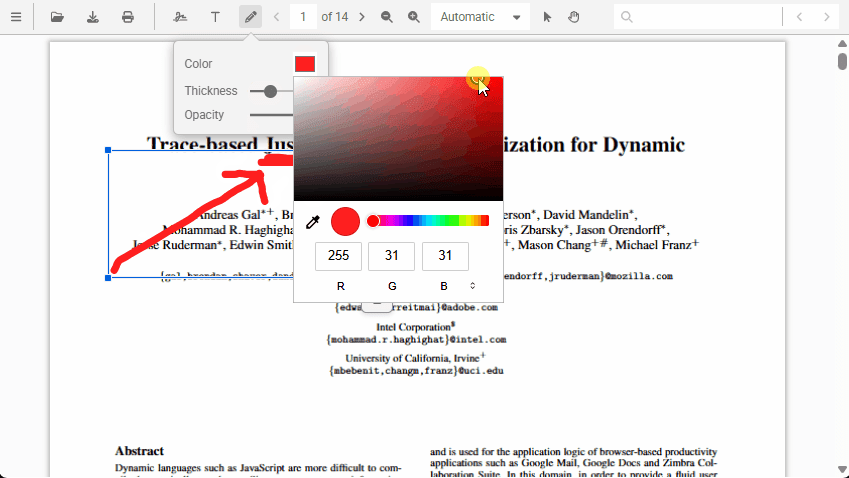Click the Opacity slider track
Image resolution: width=849 pixels, height=478 pixels.
(x=271, y=115)
